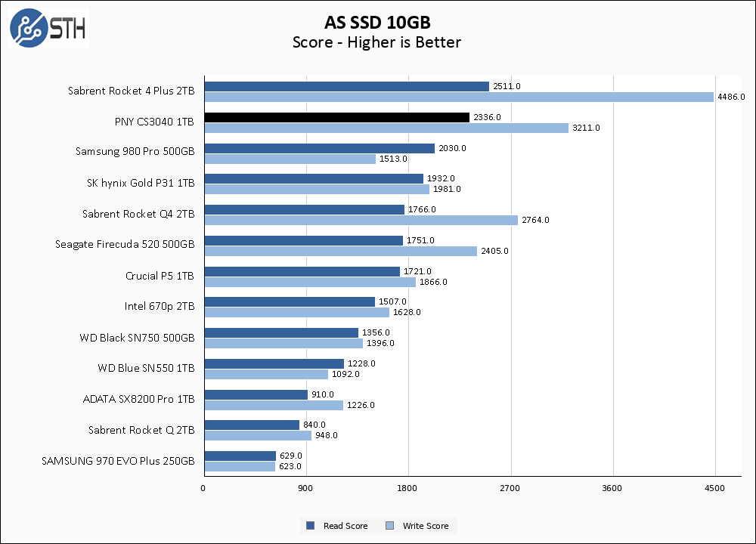The image size is (756, 544).
Task: Click the x-axis tick label '900'
Action: point(305,488)
